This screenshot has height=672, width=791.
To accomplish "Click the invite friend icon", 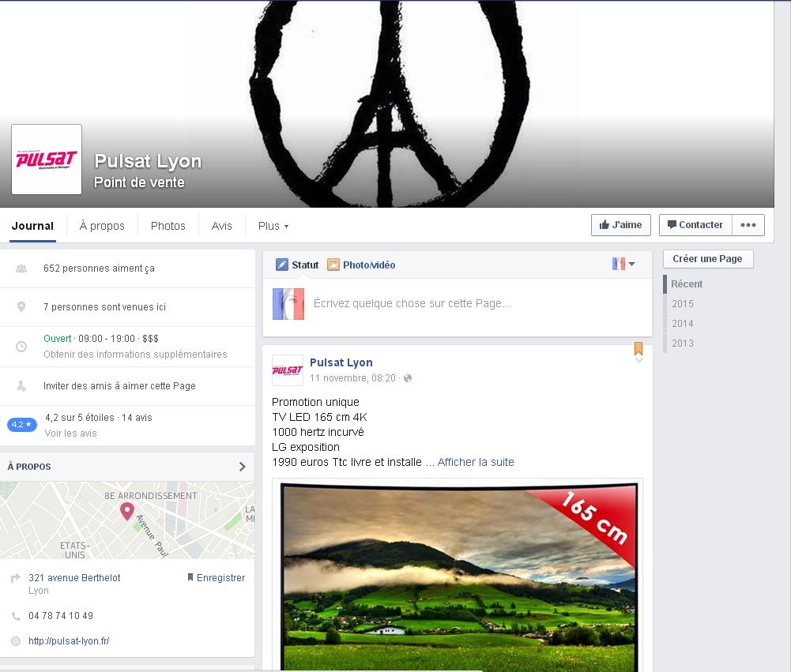I will tap(21, 386).
